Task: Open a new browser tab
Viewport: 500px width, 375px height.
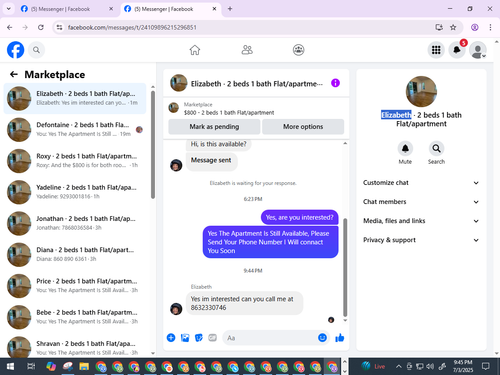Action: pos(230,9)
